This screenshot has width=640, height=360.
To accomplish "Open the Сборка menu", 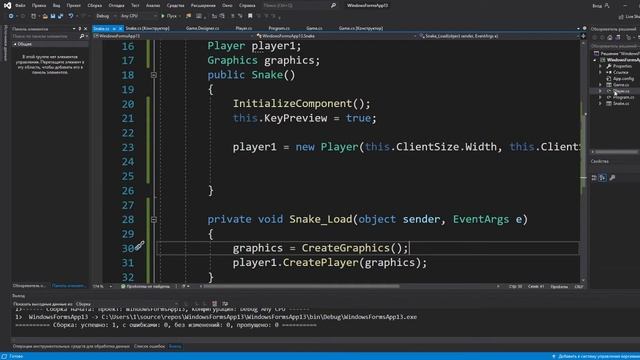I will [95, 6].
